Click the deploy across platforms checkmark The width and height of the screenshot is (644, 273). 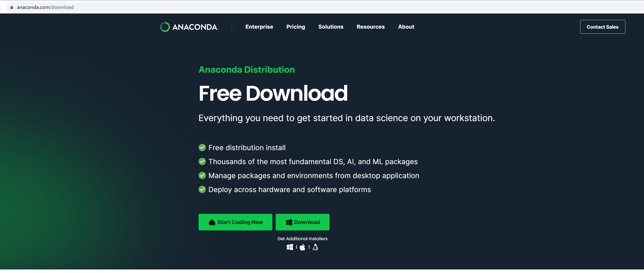coord(202,190)
